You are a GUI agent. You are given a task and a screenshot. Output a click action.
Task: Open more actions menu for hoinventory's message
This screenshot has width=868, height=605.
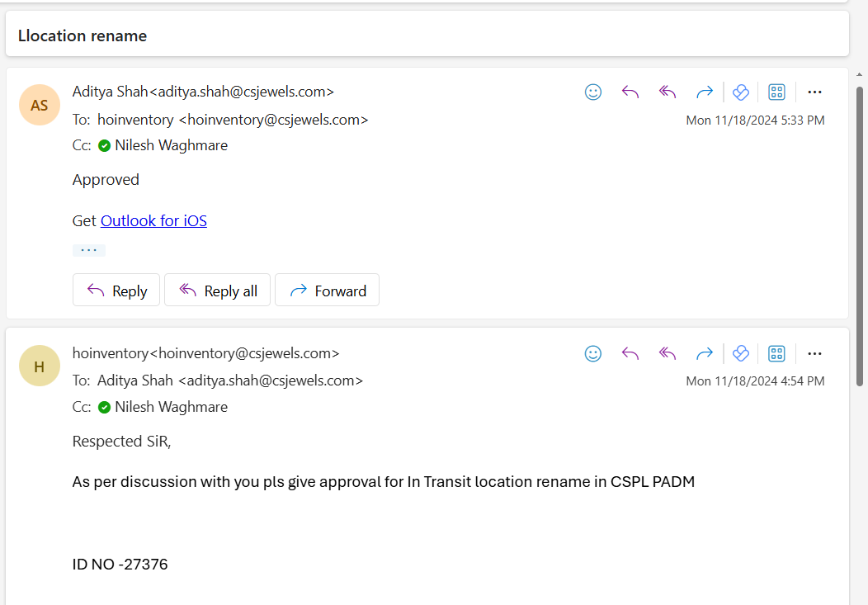(814, 354)
